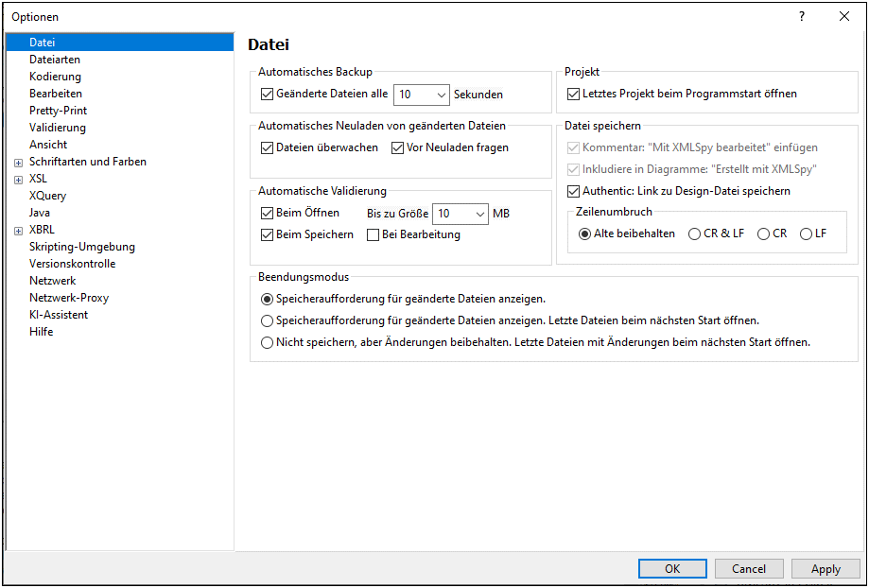Screen dimensions: 869x588
Task: Go to the Pretty-Print options
Action: pos(58,111)
